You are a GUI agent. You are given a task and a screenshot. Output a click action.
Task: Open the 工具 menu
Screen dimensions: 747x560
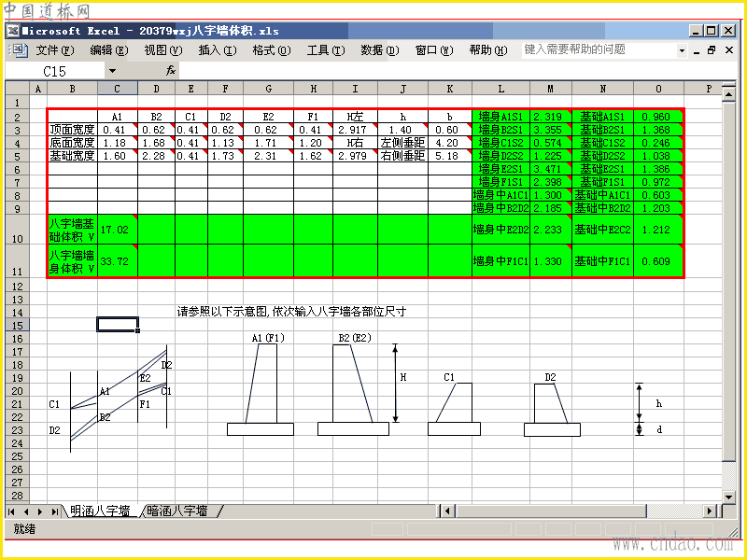tap(324, 49)
